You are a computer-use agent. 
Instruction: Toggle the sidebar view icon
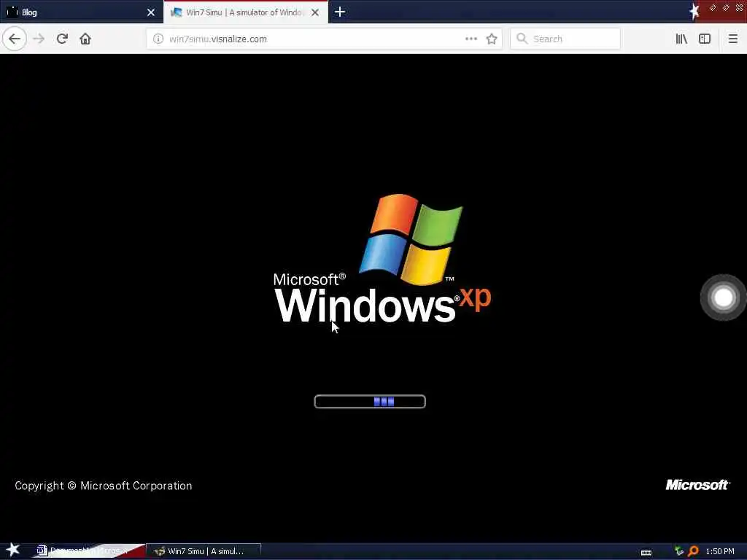[705, 39]
